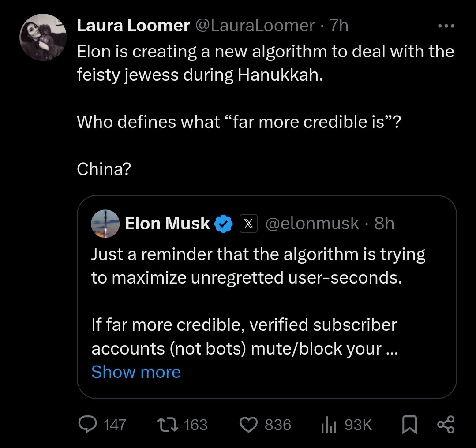
Task: Open the three-dot more options menu
Action: [x=446, y=26]
